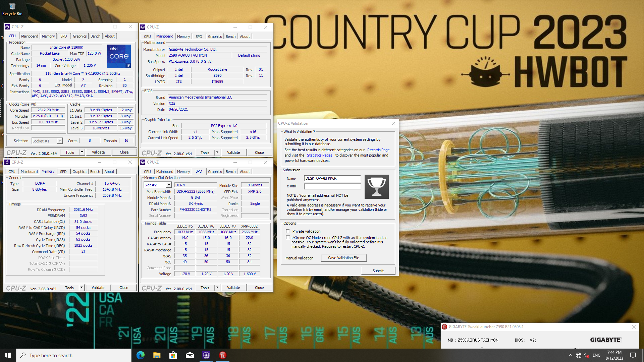Open Tools dropdown arrow in Memory window
Viewport: 644px width, 362px height.
[x=82, y=288]
